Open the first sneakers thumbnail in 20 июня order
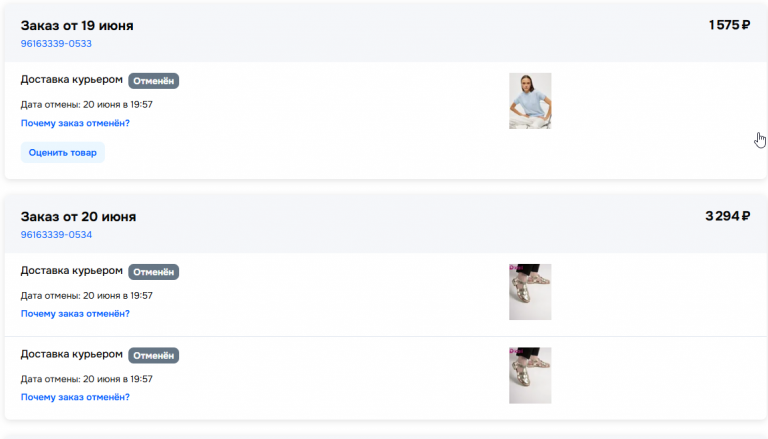The image size is (768, 439). [530, 292]
